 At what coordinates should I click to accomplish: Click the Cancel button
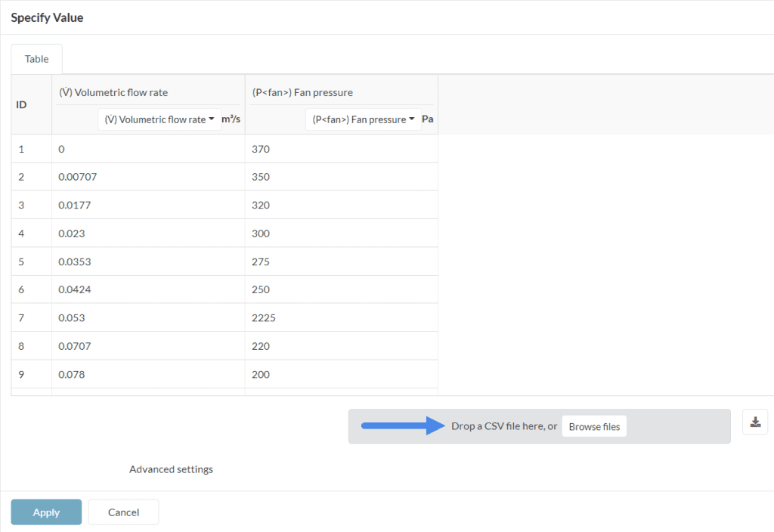pyautogui.click(x=123, y=512)
